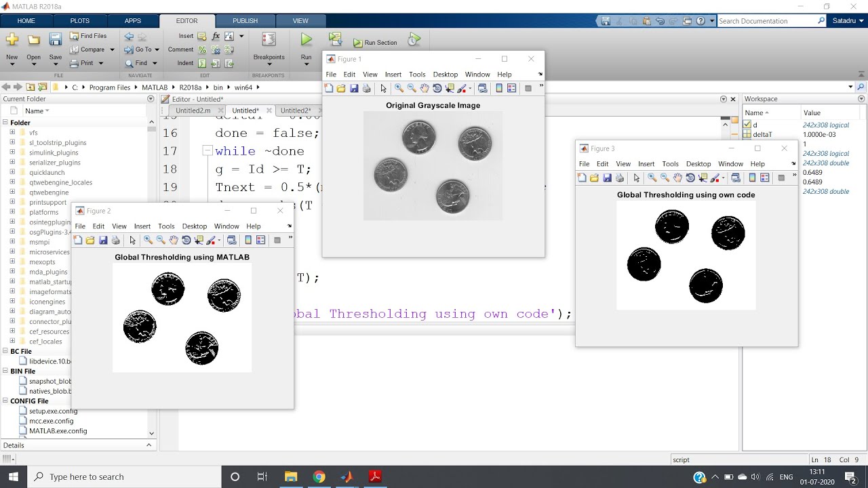
Task: Collapse the Folder group header in Current Folder
Action: point(5,123)
